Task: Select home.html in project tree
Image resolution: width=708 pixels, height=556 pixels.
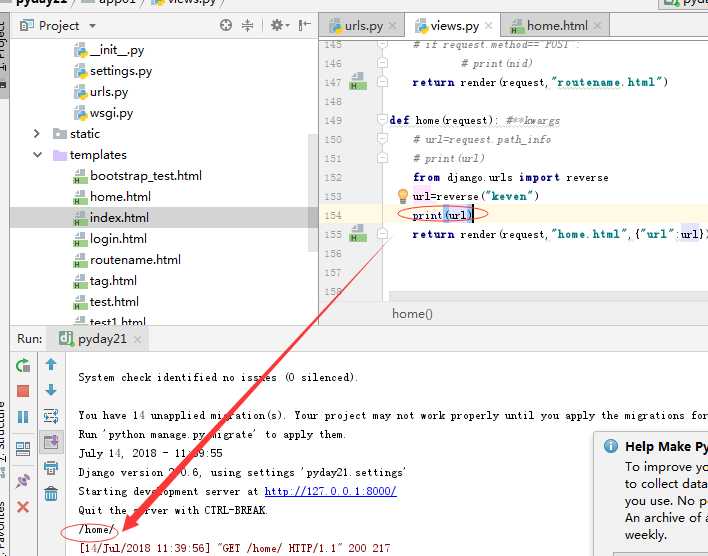Action: [x=112, y=196]
